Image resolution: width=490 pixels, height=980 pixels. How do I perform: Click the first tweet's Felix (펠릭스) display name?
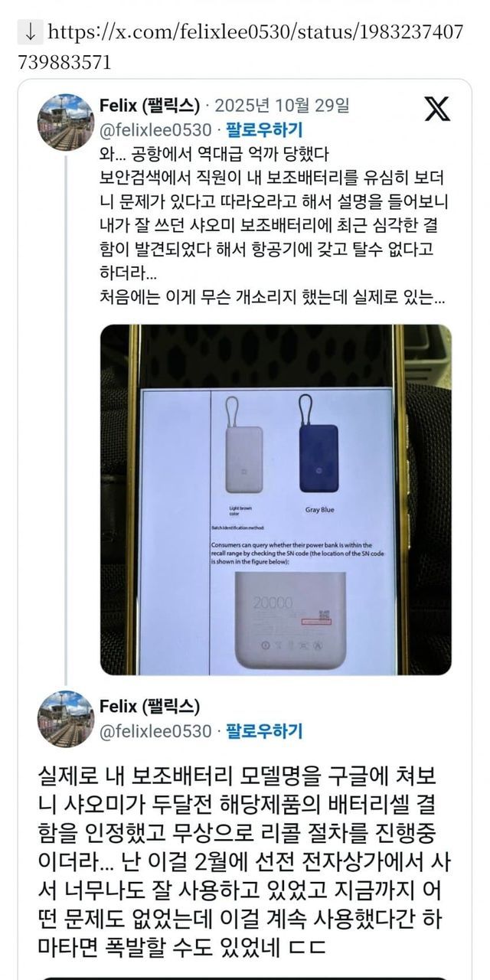click(150, 105)
